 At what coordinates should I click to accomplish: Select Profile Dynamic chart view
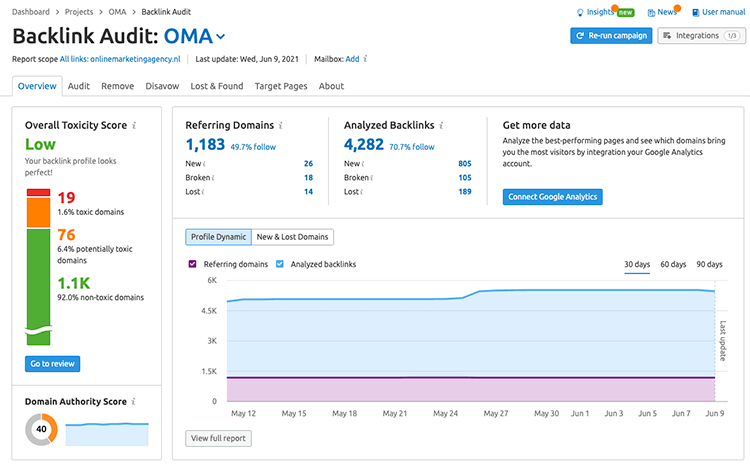pos(219,237)
